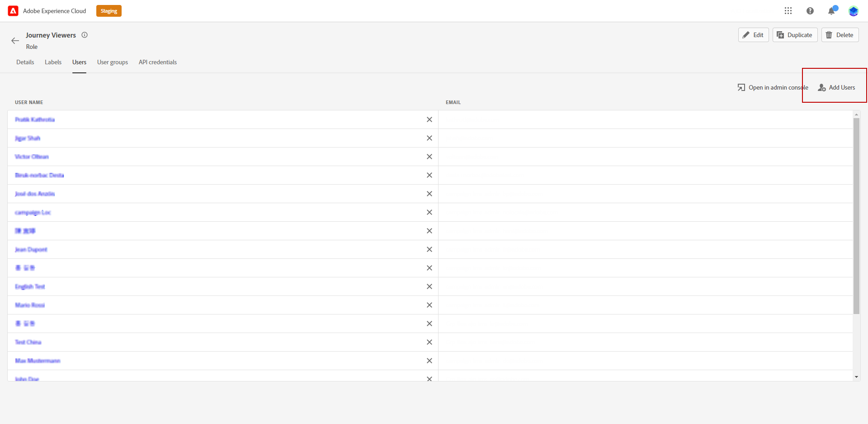The height and width of the screenshot is (424, 868).
Task: Click the Edit button
Action: click(753, 35)
